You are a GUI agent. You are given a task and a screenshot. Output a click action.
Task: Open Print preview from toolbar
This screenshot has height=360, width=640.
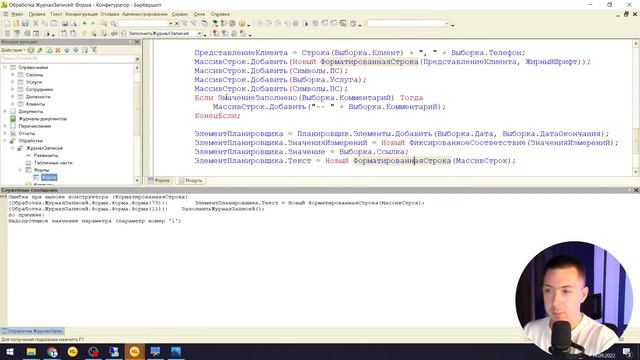73,24
